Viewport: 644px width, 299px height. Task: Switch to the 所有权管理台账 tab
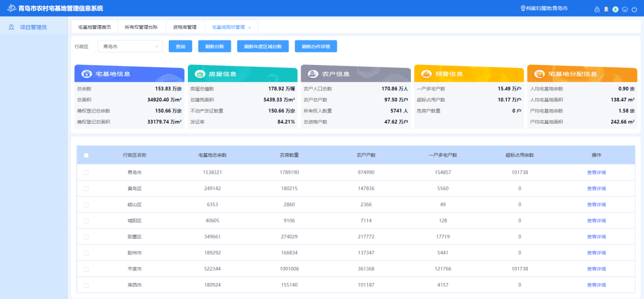click(x=141, y=27)
